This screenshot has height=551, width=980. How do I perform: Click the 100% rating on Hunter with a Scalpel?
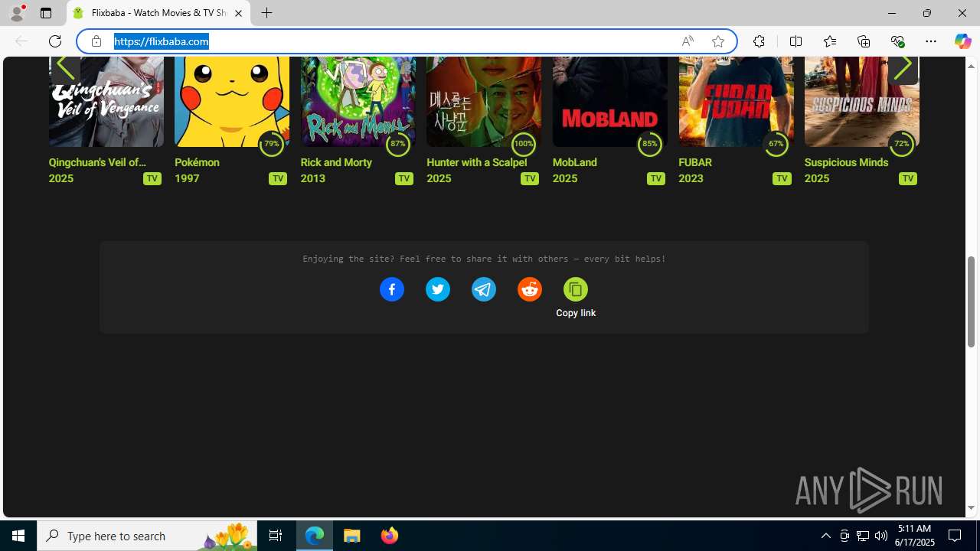click(524, 143)
